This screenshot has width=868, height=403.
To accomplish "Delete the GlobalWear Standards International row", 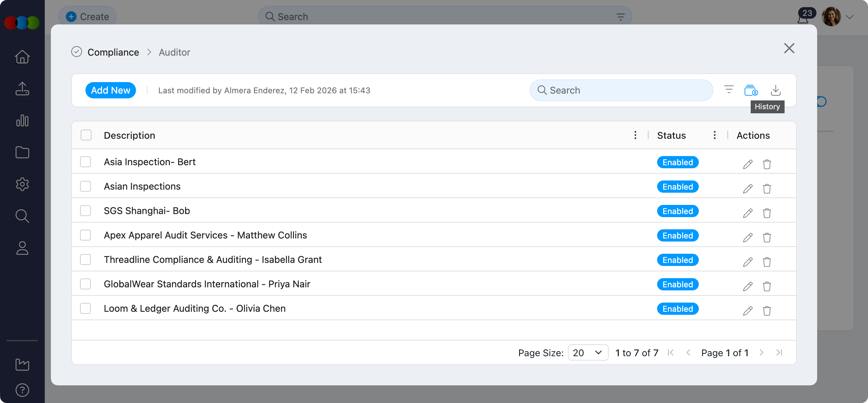I will [767, 286].
